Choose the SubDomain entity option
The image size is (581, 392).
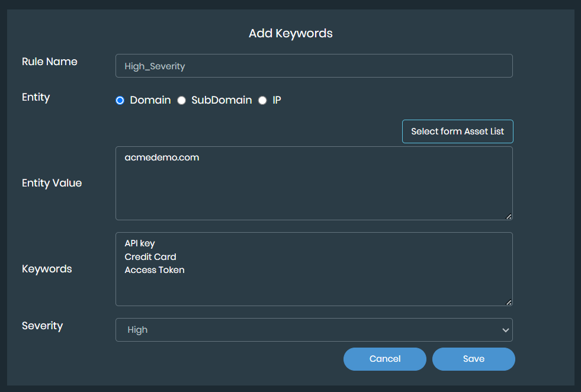click(x=182, y=101)
